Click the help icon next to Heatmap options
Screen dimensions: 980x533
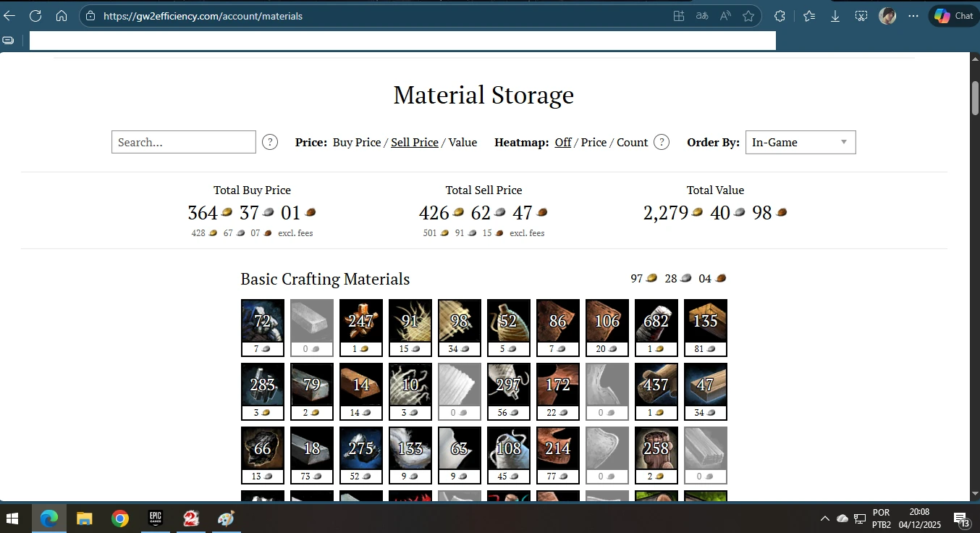[x=662, y=142]
